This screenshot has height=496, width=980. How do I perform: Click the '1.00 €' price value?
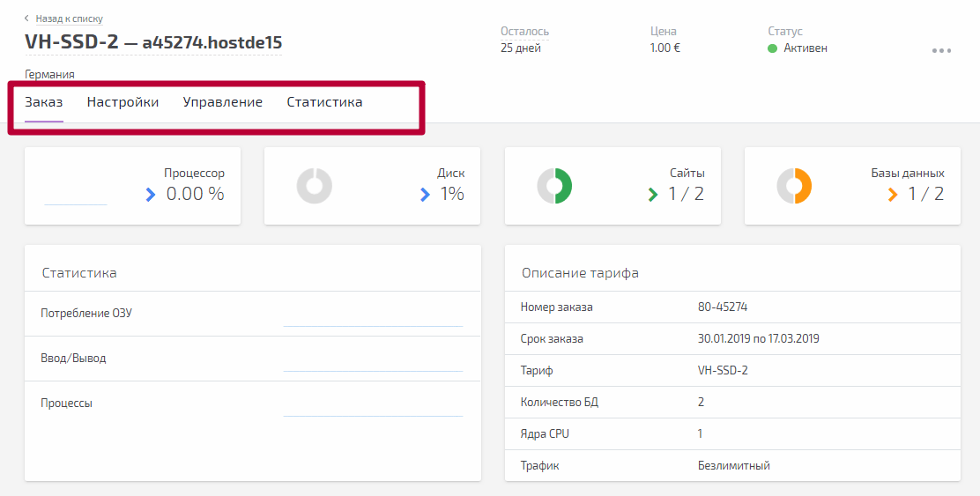(x=665, y=48)
